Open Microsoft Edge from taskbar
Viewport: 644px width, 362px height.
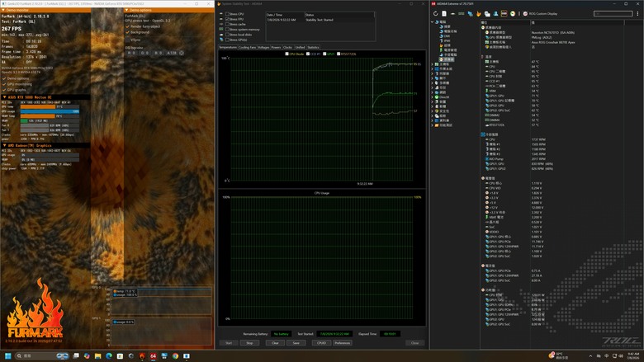click(109, 356)
